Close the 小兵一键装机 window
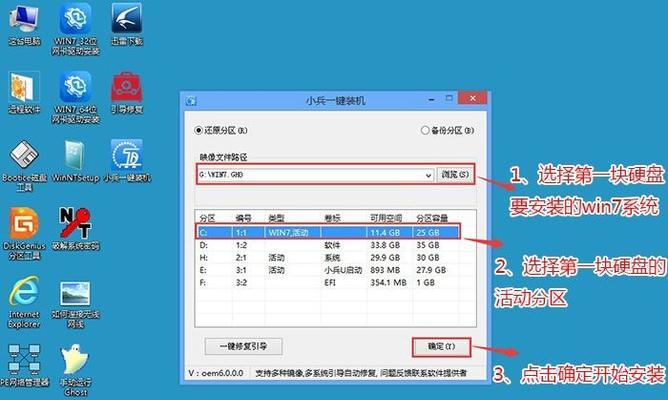Image resolution: width=668 pixels, height=400 pixels. click(x=472, y=98)
